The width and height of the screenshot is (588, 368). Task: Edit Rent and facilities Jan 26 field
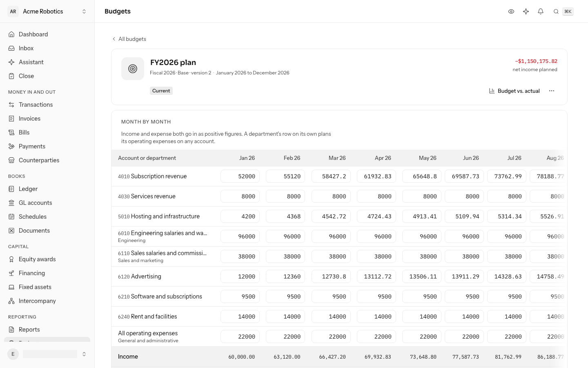(x=240, y=316)
